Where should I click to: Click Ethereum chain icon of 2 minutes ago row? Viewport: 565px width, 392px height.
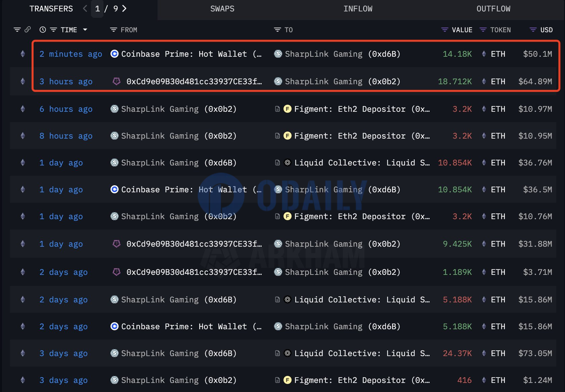point(23,54)
